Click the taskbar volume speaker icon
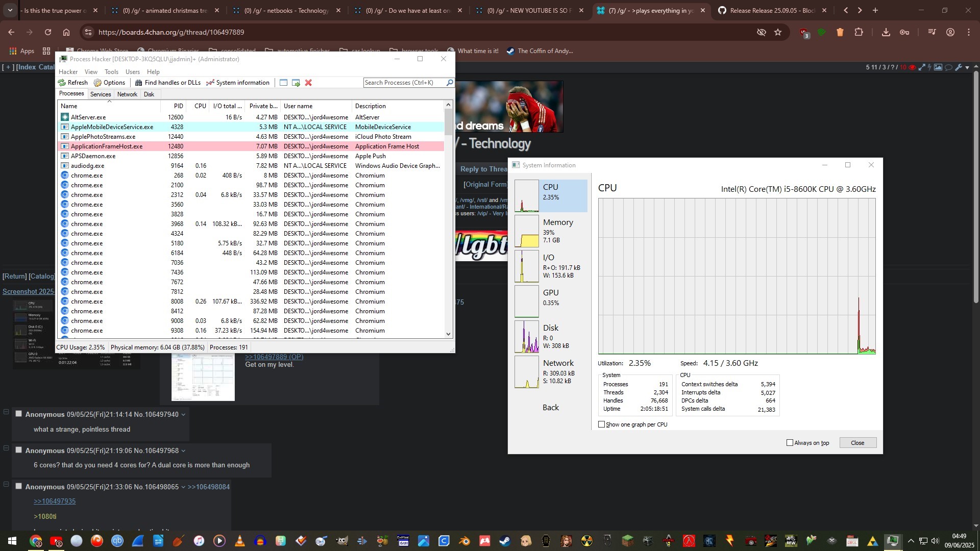This screenshot has width=980, height=551. tap(935, 541)
